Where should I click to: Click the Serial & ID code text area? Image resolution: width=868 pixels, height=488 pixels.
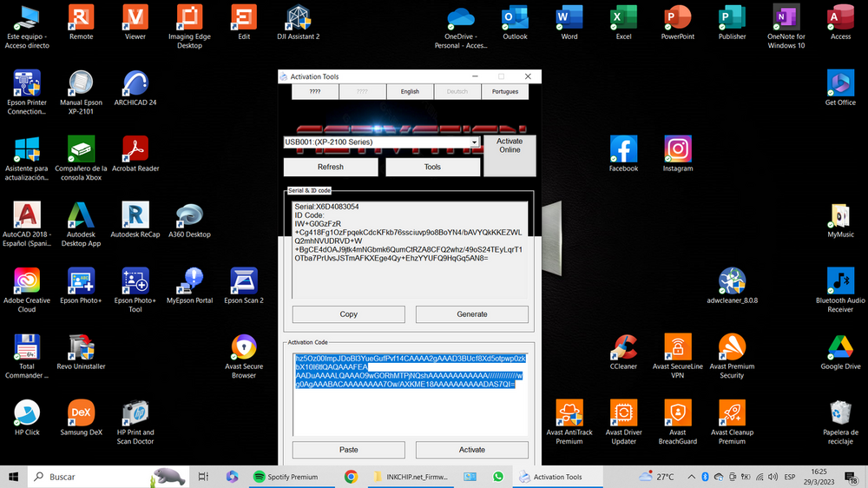tap(410, 278)
